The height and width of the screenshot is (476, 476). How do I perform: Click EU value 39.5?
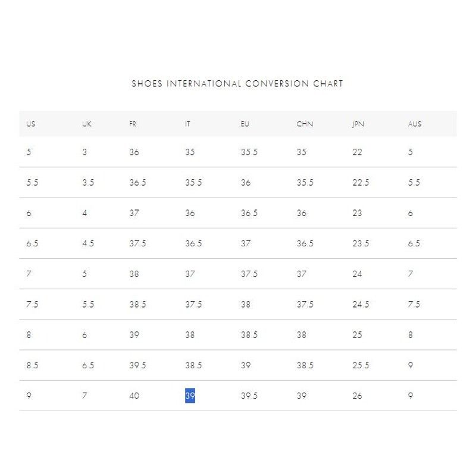click(x=249, y=396)
